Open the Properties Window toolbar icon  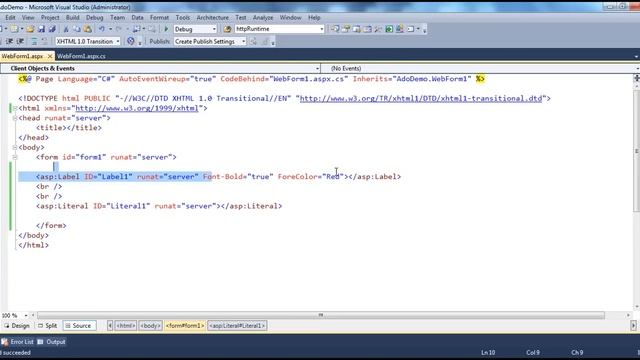346,29
